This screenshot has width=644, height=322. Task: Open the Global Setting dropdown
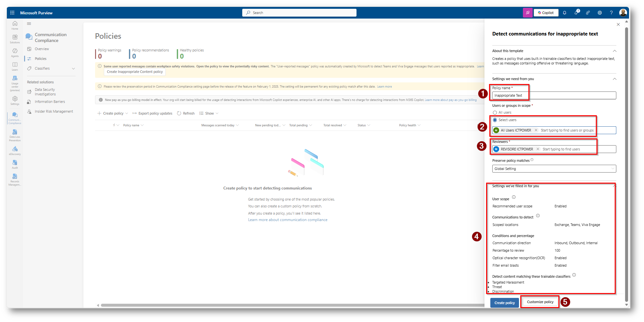pyautogui.click(x=554, y=169)
